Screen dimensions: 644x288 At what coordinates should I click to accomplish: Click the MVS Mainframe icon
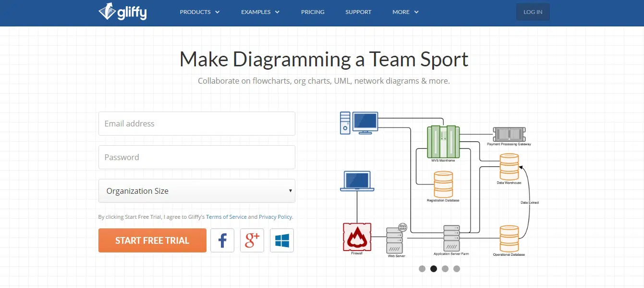[x=443, y=141]
